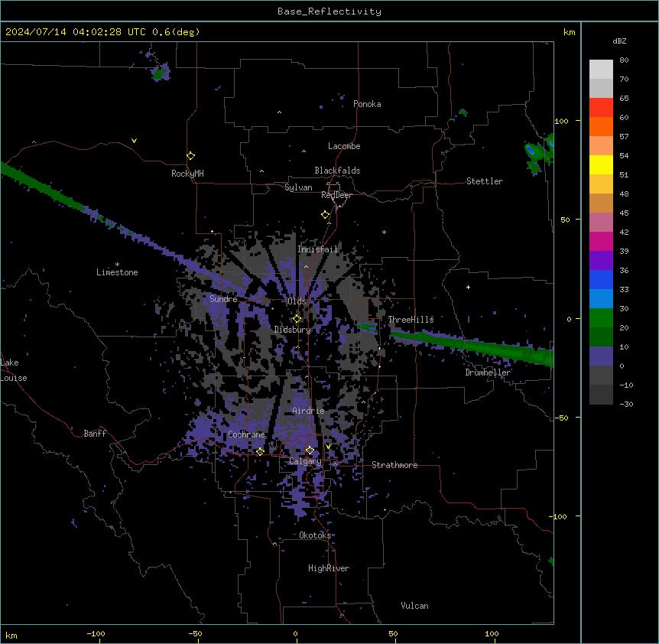The height and width of the screenshot is (644, 659).
Task: Select the Didsbury label
Action: tap(293, 330)
